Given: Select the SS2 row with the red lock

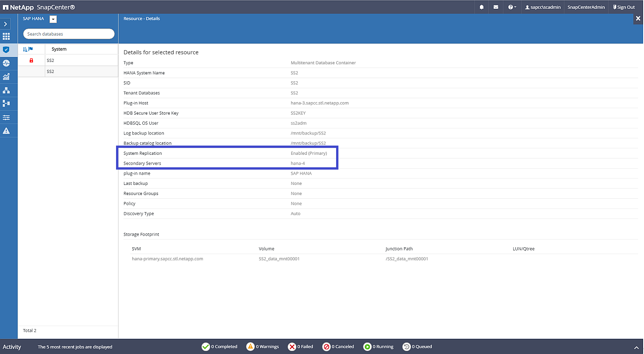Looking at the screenshot, I should (68, 61).
